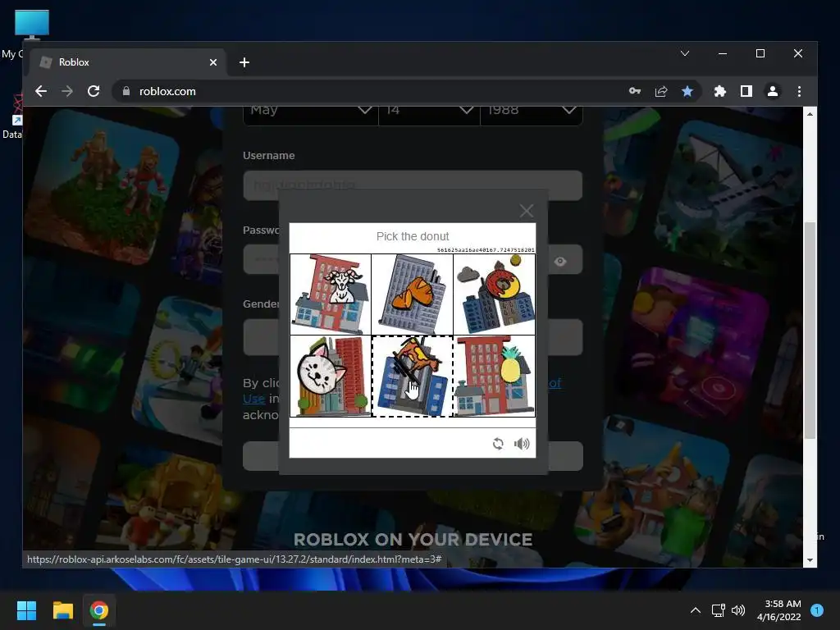Switch to audio captcha challenge
This screenshot has height=630, width=840.
click(x=522, y=444)
